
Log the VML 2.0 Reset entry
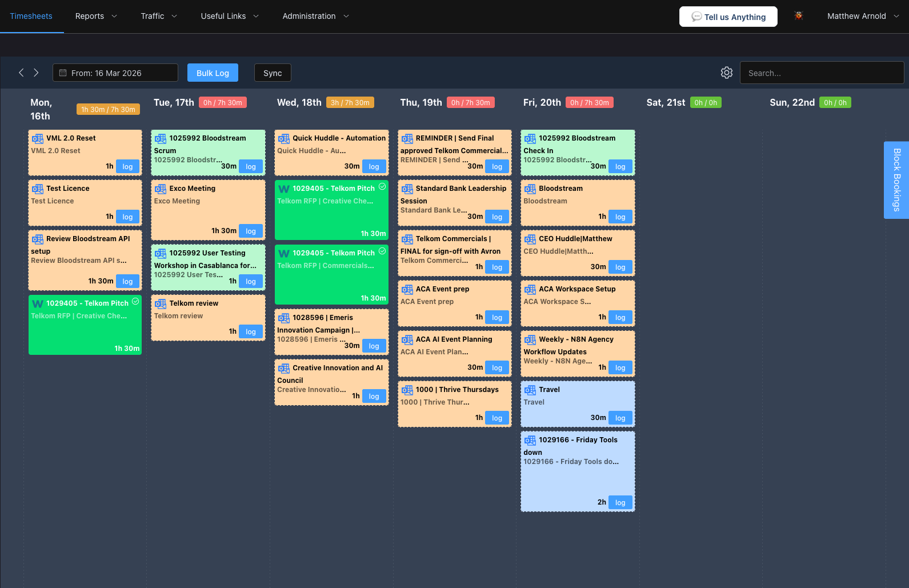tap(127, 166)
